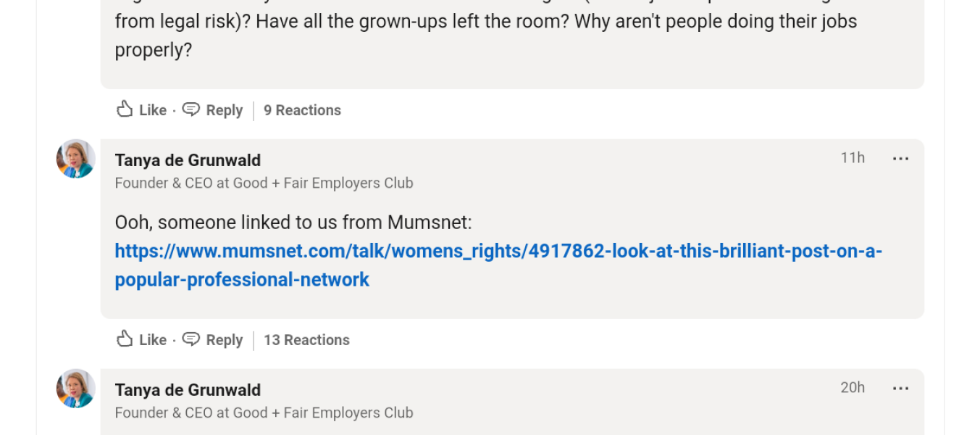Click the Like thumbs-up icon under the first comment
Image resolution: width=980 pixels, height=435 pixels.
(x=125, y=109)
